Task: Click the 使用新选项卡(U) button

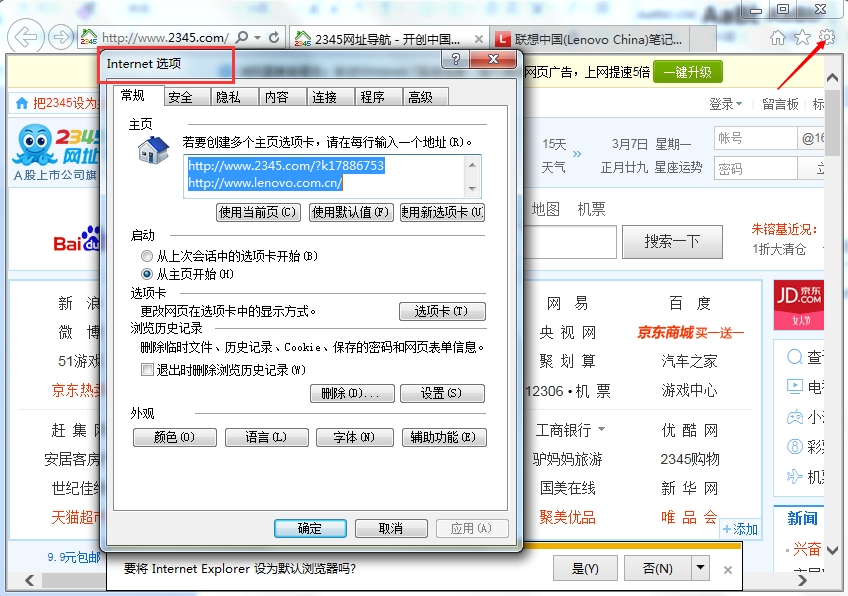Action: [x=442, y=213]
